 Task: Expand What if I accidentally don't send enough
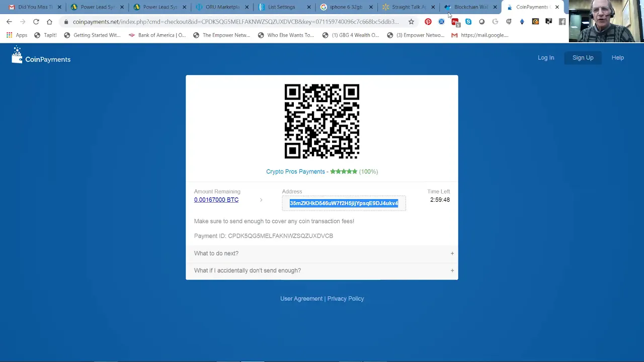tap(322, 270)
